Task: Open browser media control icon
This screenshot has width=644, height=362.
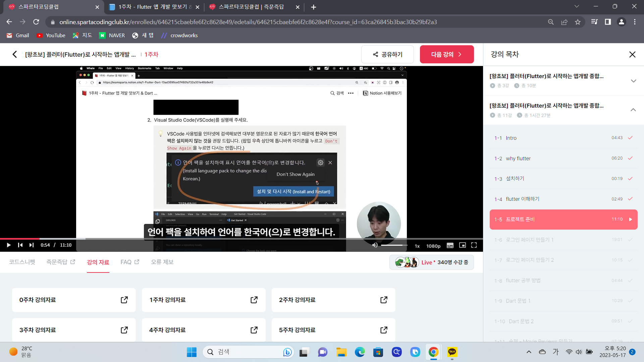Action: 594,22
